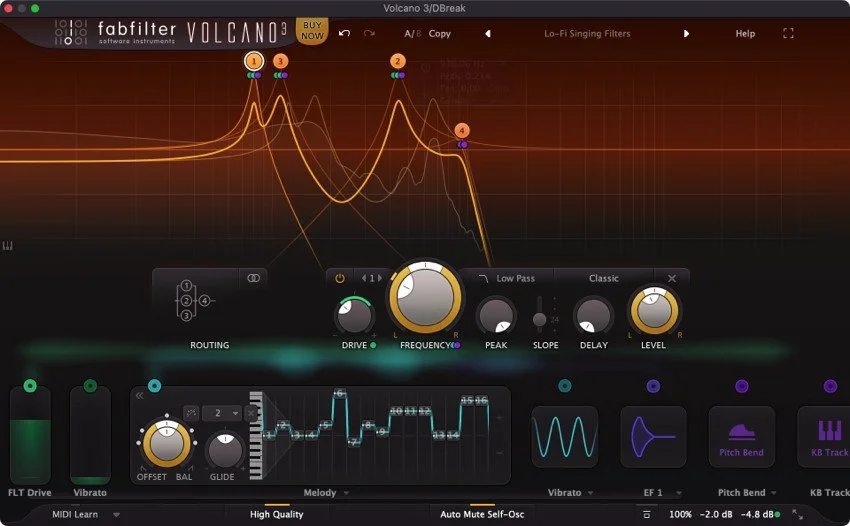Click the -2.0 dB input level value

coord(716,514)
